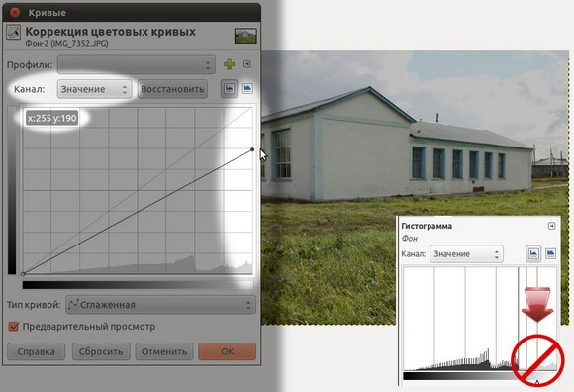Click the image thumbnail in Curves dialog header
Screen dimensions: 574x392
[245, 36]
